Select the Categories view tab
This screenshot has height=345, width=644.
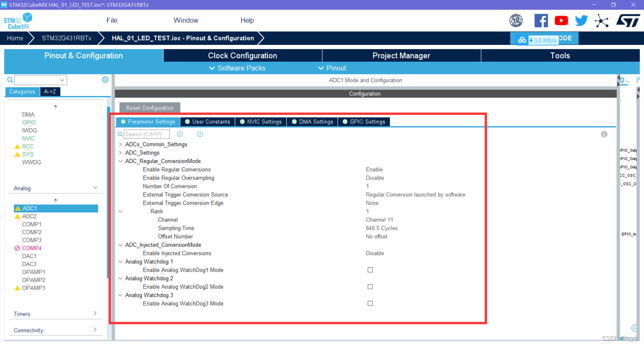tap(22, 91)
